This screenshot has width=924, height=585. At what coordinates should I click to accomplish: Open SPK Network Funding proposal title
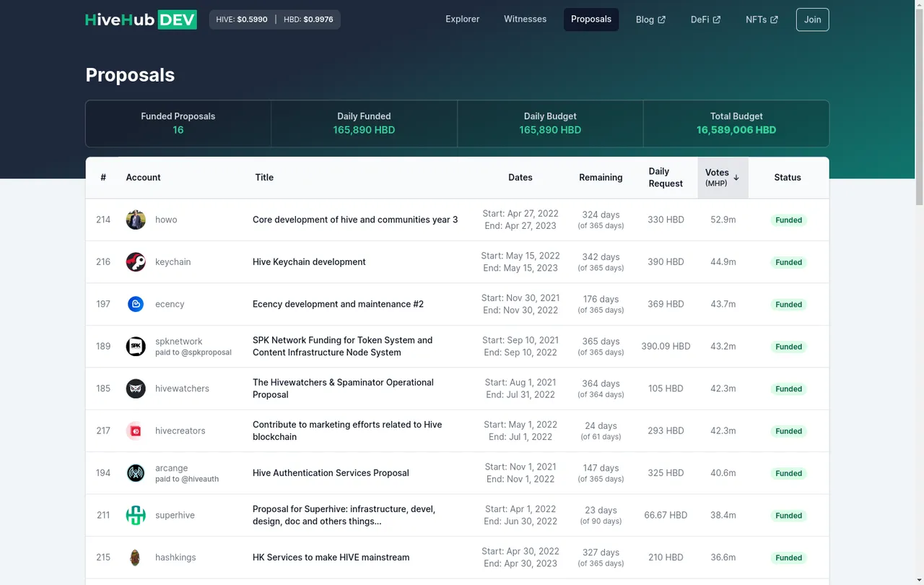(x=343, y=347)
